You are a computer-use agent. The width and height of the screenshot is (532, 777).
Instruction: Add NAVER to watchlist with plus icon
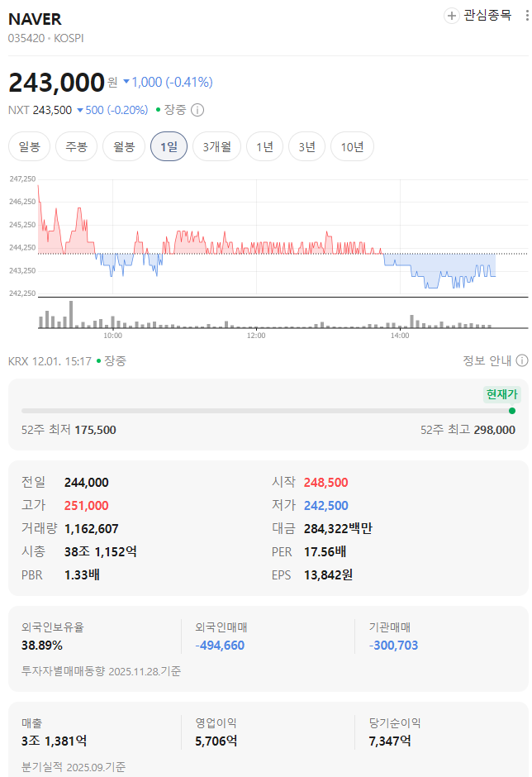(451, 16)
